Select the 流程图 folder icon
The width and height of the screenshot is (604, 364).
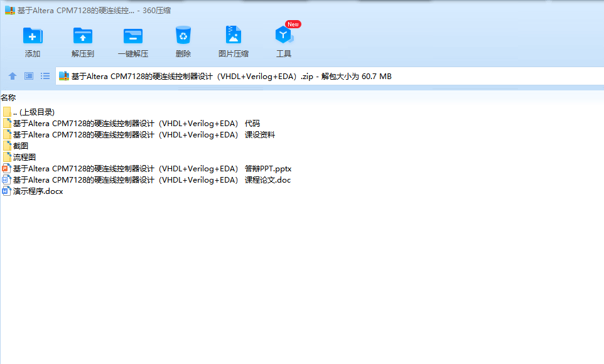[7, 157]
